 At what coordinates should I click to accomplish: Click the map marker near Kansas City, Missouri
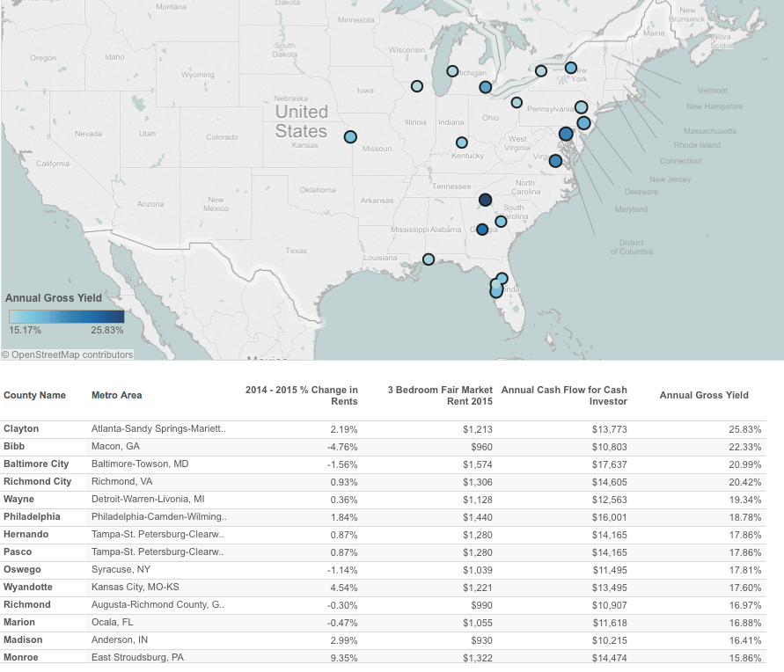350,135
